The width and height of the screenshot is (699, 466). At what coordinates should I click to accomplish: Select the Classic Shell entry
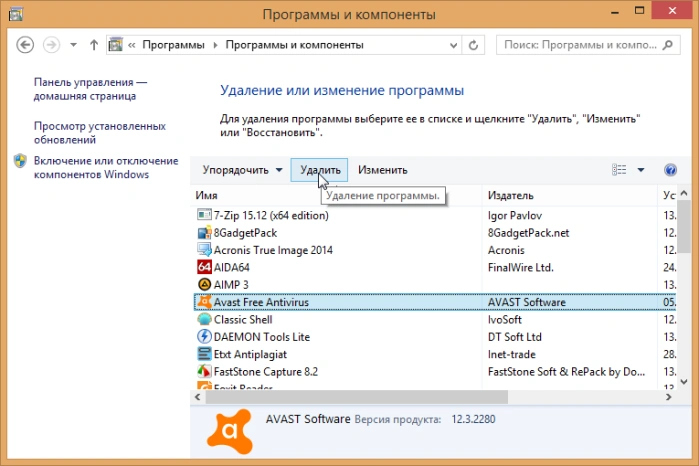coord(435,319)
